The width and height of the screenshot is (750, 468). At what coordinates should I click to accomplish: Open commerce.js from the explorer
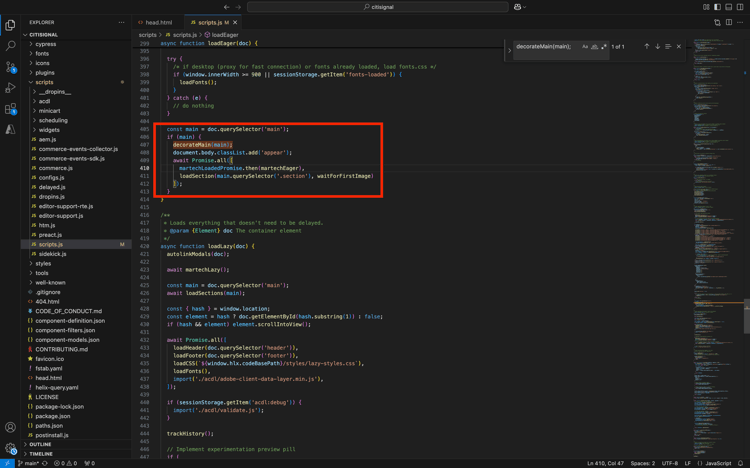(55, 168)
